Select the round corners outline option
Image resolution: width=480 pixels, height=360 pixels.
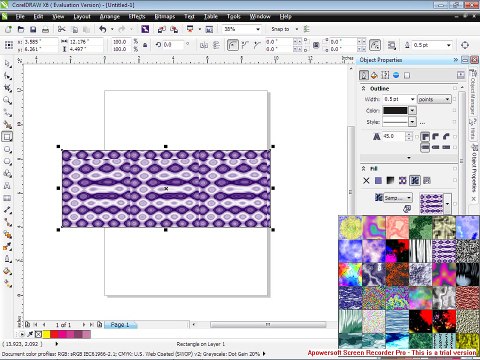pyautogui.click(x=435, y=136)
